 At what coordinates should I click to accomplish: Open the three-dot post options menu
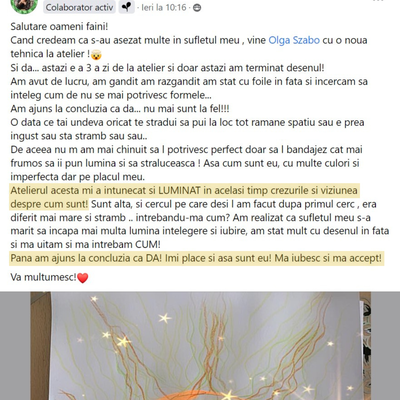tap(379, 1)
